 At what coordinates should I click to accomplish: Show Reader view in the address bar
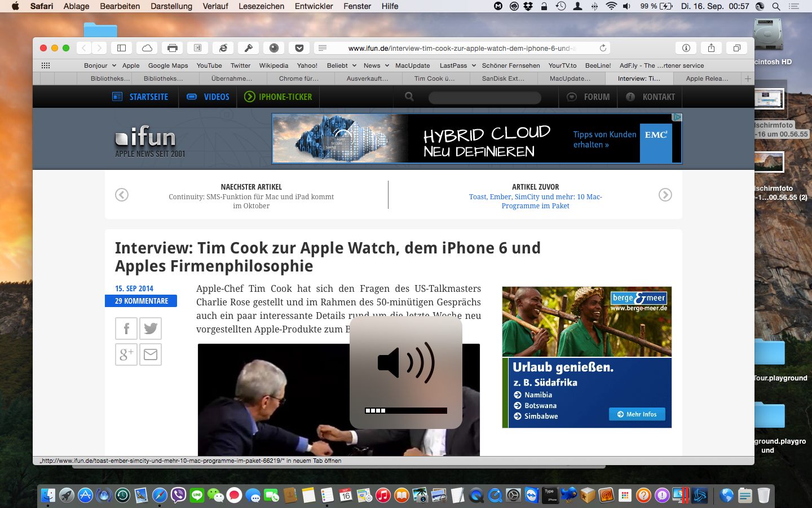tap(323, 48)
